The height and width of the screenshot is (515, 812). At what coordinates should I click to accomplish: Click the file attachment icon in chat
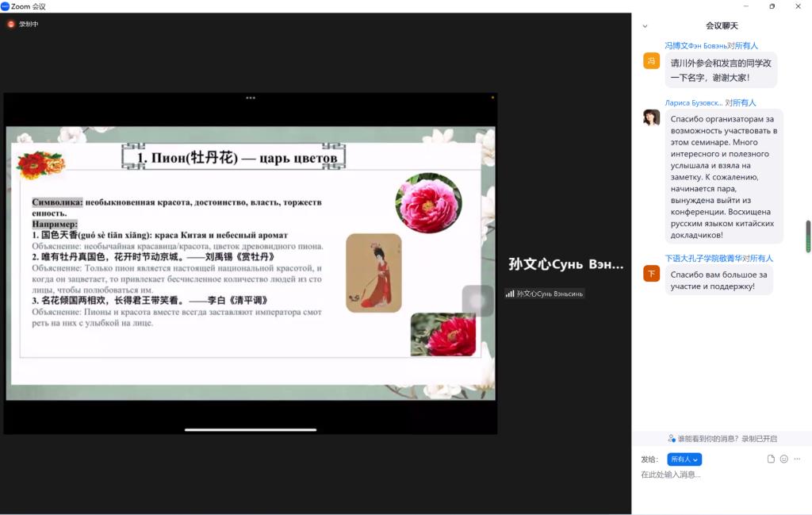point(771,459)
